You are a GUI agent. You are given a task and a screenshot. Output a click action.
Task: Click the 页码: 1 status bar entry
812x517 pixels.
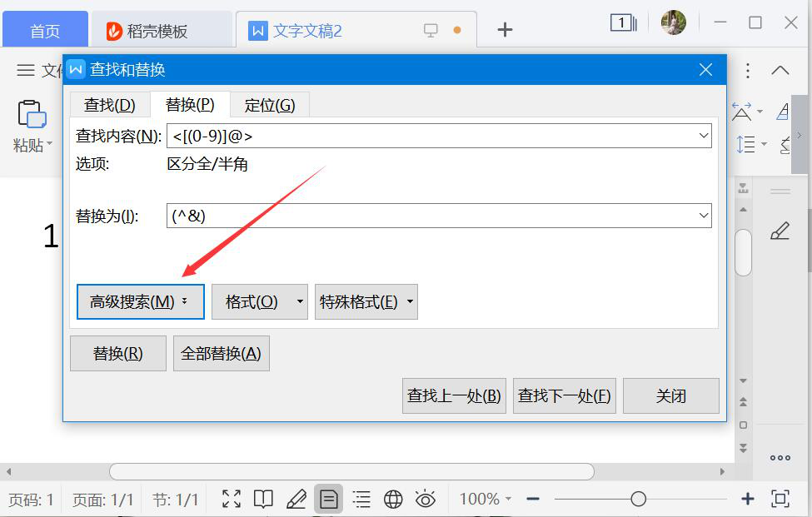click(32, 500)
